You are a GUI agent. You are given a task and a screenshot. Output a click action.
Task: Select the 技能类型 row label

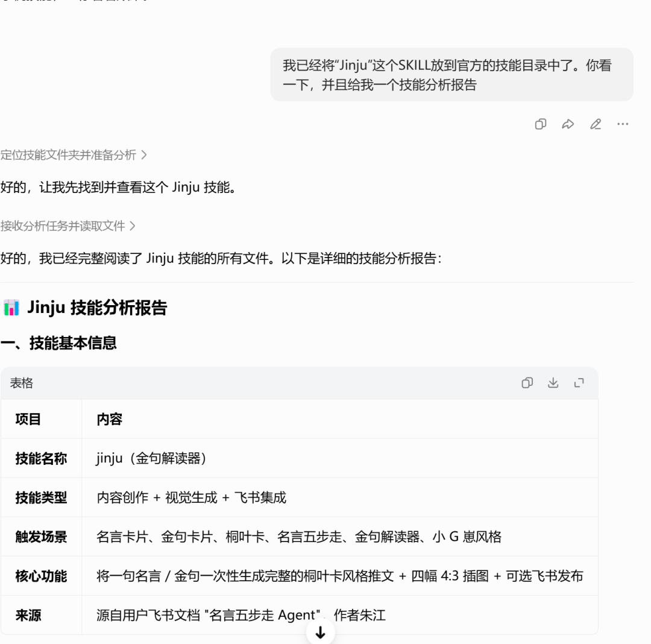click(x=41, y=497)
